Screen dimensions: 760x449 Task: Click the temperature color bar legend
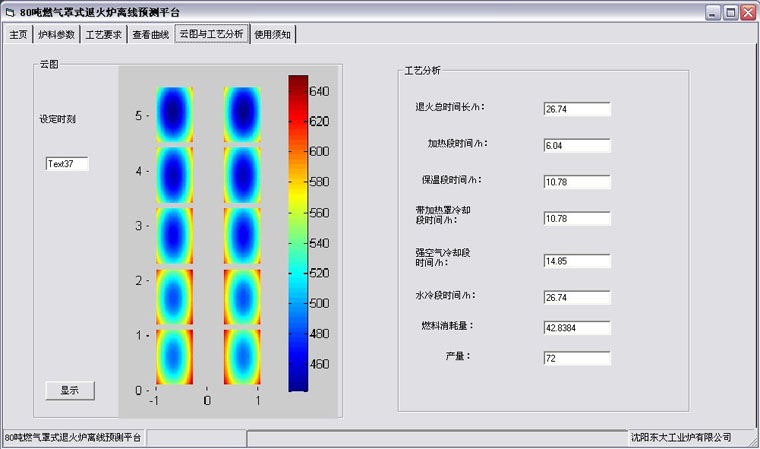[x=299, y=232]
